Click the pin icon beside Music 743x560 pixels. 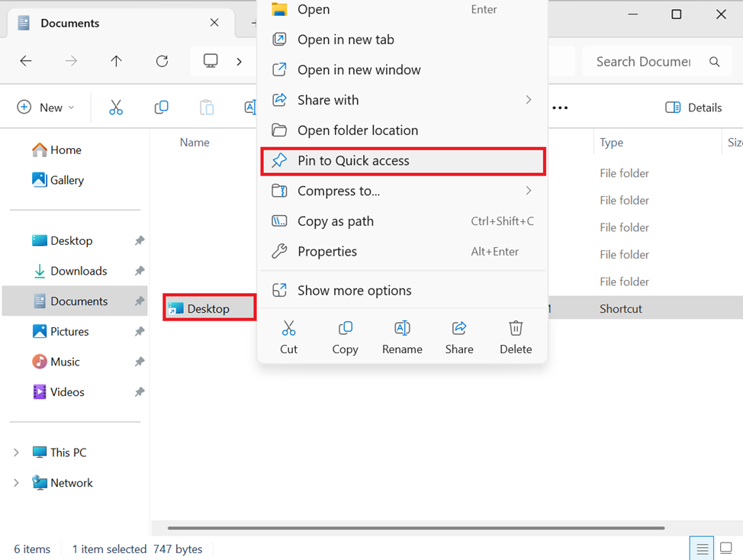140,362
